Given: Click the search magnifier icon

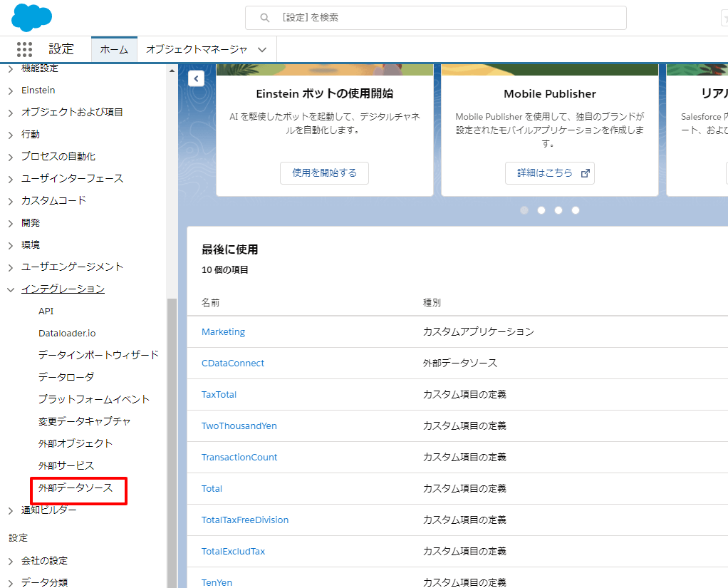Looking at the screenshot, I should [265, 18].
